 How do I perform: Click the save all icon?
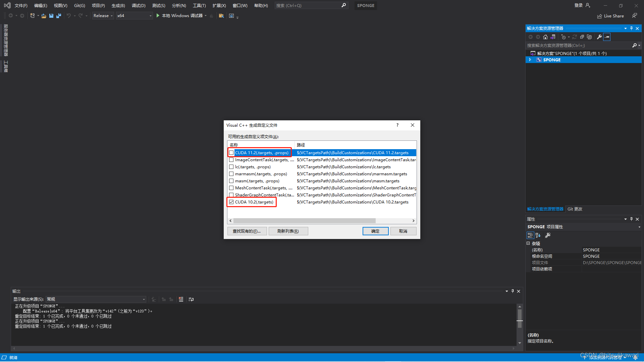59,16
